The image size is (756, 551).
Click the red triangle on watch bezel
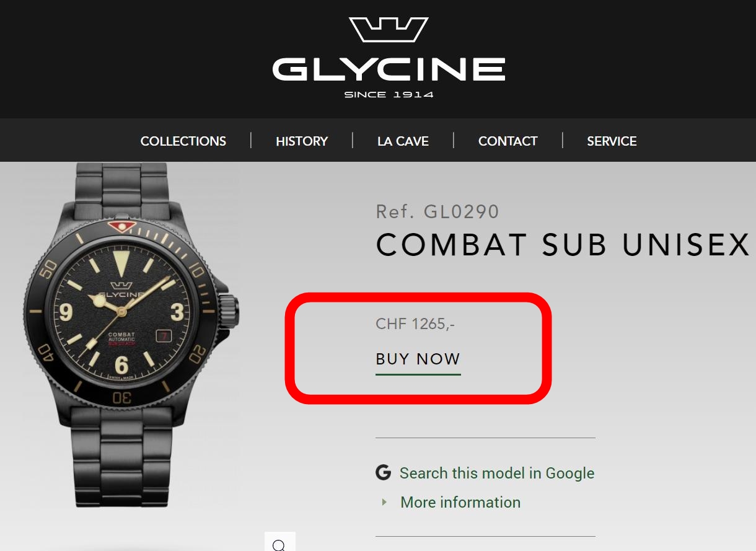pyautogui.click(x=122, y=226)
